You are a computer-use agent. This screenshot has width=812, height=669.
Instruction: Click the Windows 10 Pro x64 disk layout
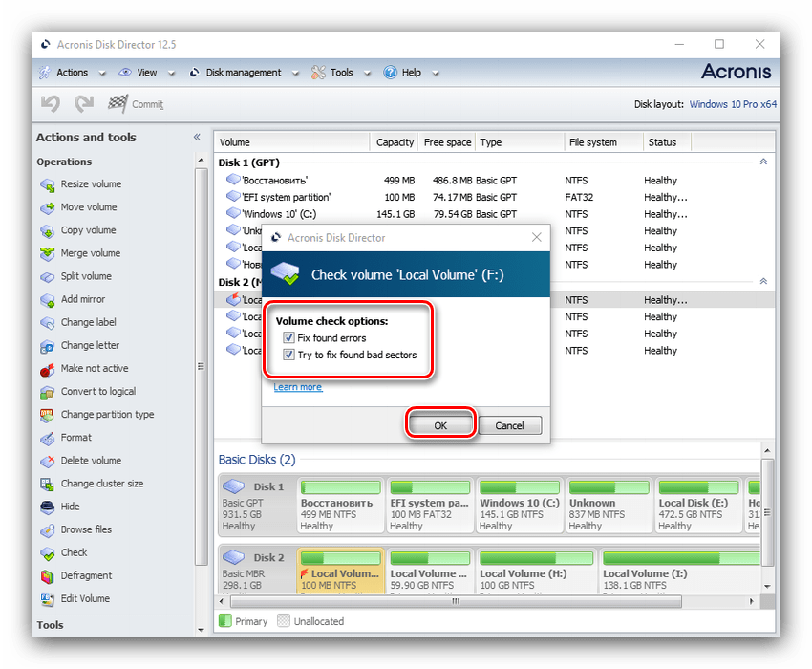pyautogui.click(x=732, y=104)
